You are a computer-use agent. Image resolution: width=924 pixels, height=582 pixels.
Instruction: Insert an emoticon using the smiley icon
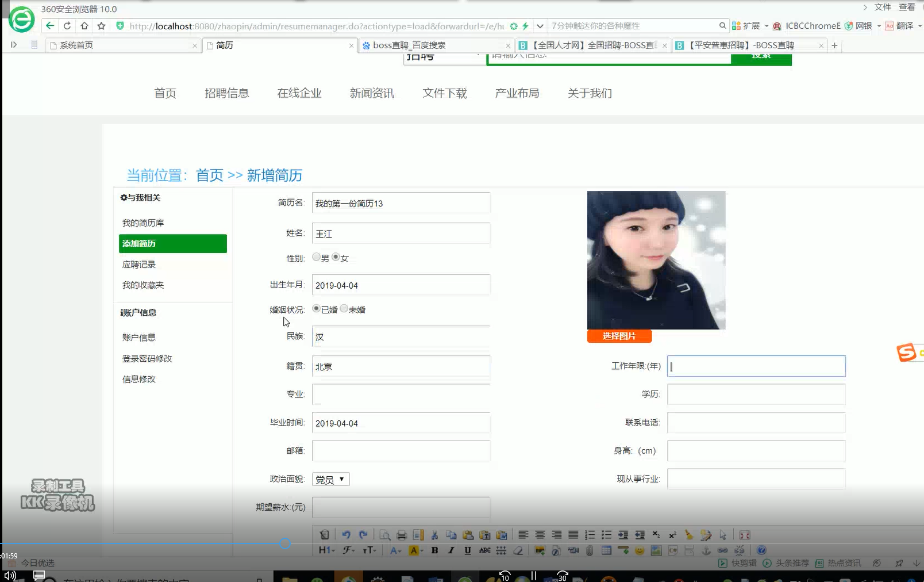point(639,550)
